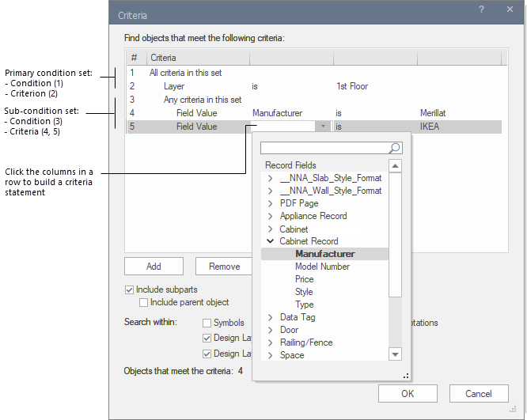This screenshot has width=527, height=420.
Task: Open the dropdown arrow in row 5 field column
Action: (x=322, y=126)
